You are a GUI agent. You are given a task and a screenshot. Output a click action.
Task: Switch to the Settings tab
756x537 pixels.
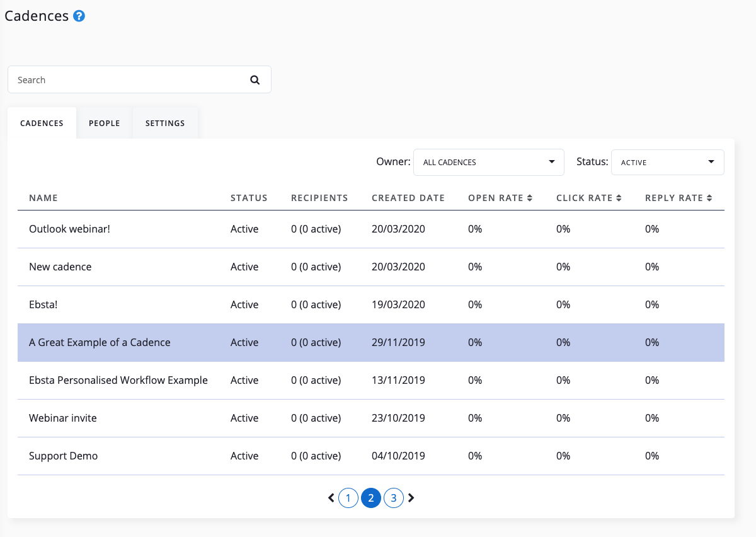pos(165,123)
